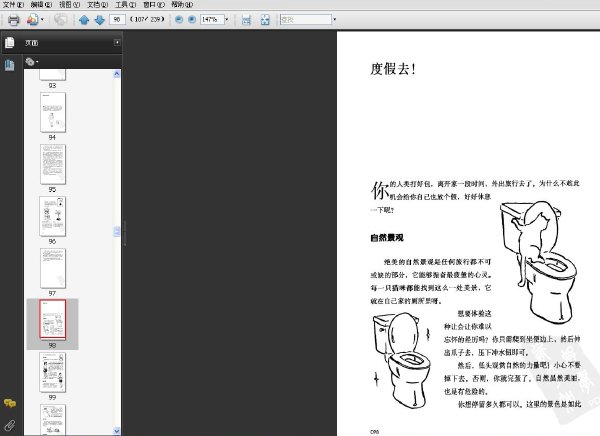Open the 帮助 (Help) menu
Viewport: 600px width, 436px height.
point(182,5)
